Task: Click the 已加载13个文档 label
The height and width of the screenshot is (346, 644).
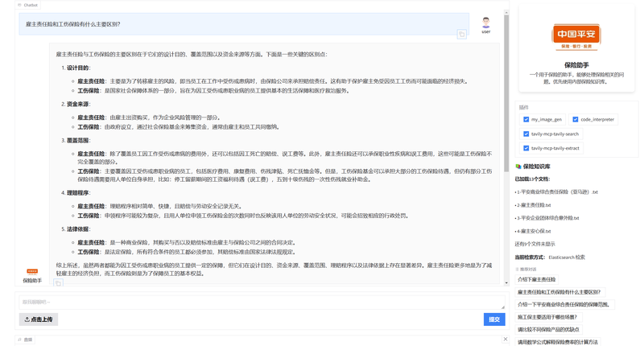Action: point(532,179)
